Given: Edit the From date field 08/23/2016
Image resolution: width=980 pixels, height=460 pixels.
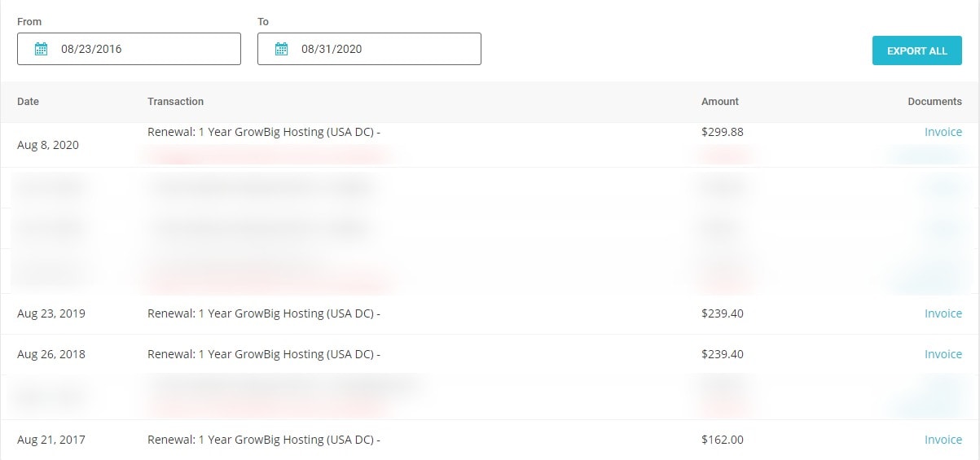Looking at the screenshot, I should pyautogui.click(x=129, y=49).
